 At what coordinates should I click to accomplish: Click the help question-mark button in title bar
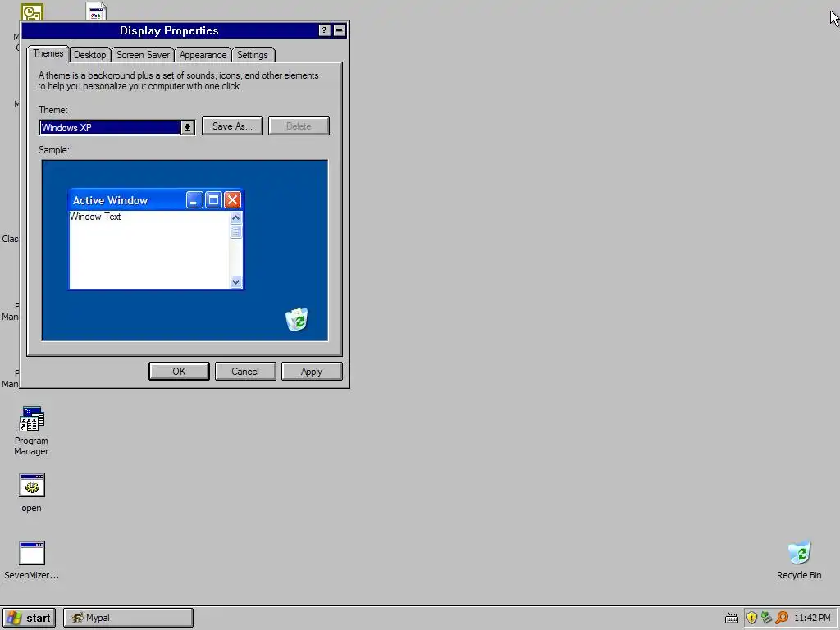coord(324,30)
